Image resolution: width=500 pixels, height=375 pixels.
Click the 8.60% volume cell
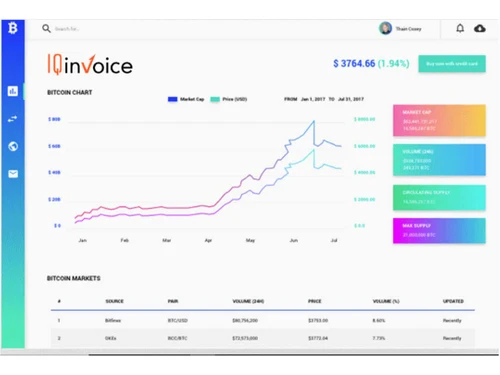pos(379,321)
